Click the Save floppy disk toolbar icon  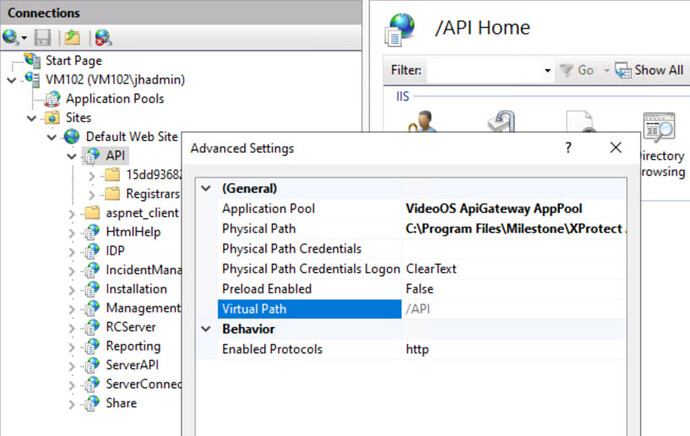(x=42, y=38)
